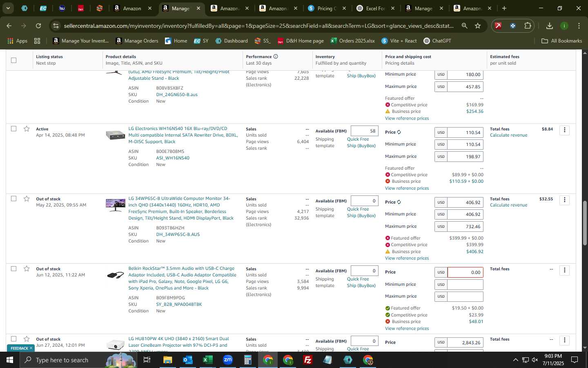
Task: Open Performance info icon in header
Action: click(276, 56)
